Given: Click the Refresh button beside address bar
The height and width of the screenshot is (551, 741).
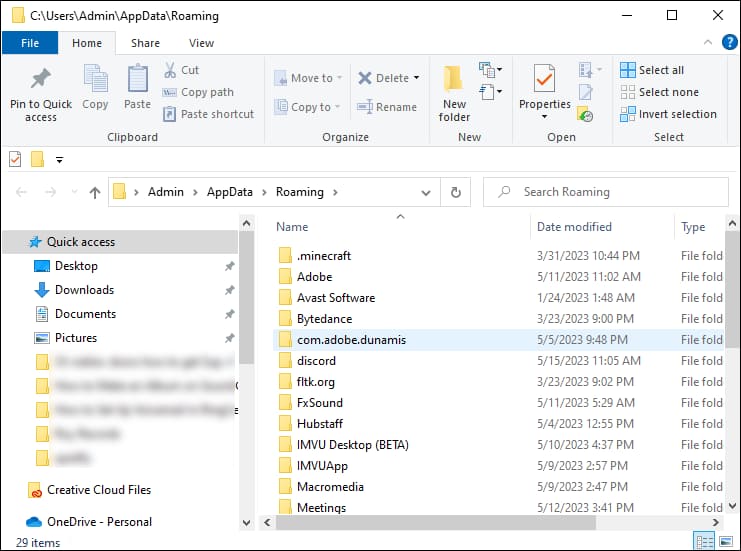Looking at the screenshot, I should (x=455, y=192).
